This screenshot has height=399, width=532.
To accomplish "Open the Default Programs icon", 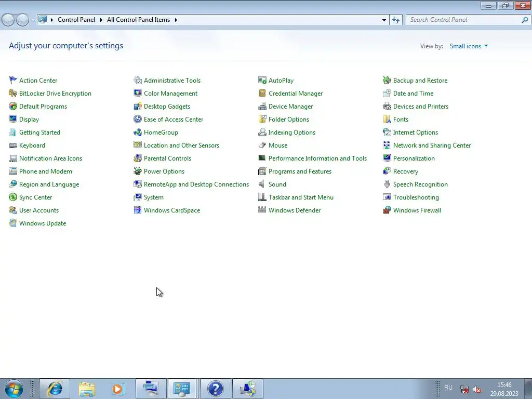I will point(13,106).
